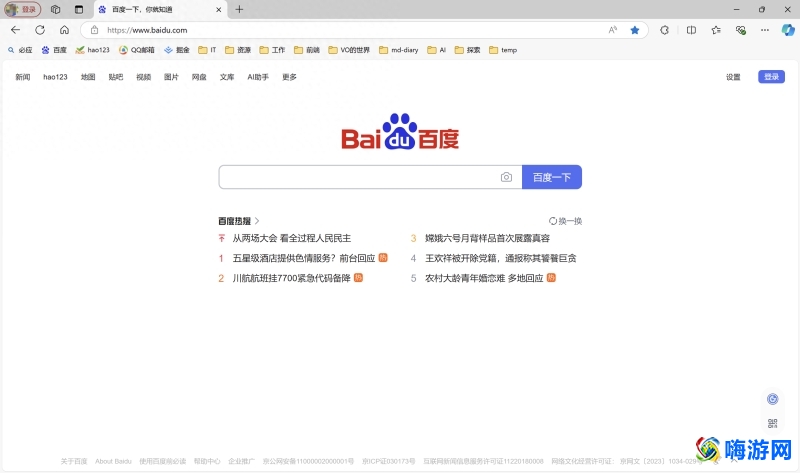Open hot search 川航航班挂7700紧急代码备降
The height and width of the screenshot is (473, 800).
[291, 278]
